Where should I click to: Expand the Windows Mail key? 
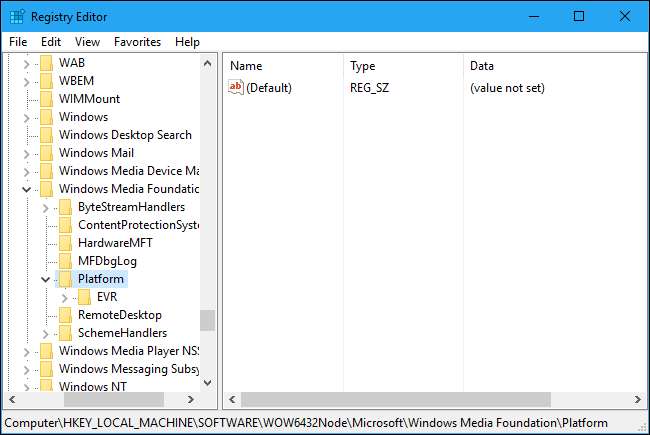(27, 154)
